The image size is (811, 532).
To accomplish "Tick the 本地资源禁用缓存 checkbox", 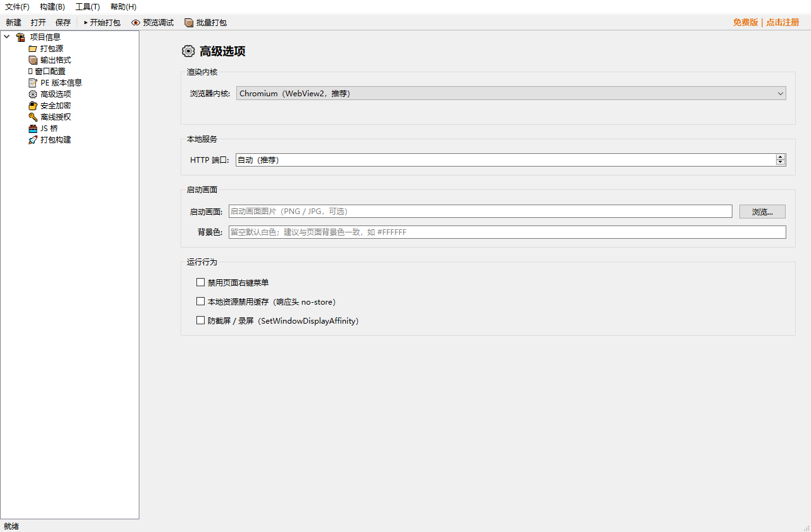I will click(x=200, y=301).
